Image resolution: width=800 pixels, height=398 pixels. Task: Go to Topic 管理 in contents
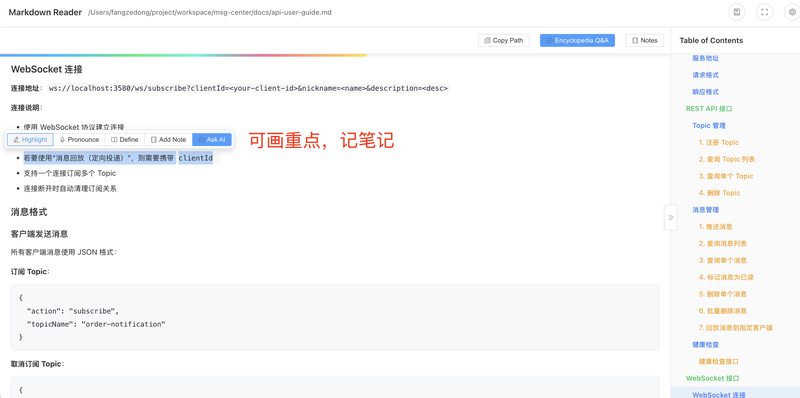click(x=709, y=126)
